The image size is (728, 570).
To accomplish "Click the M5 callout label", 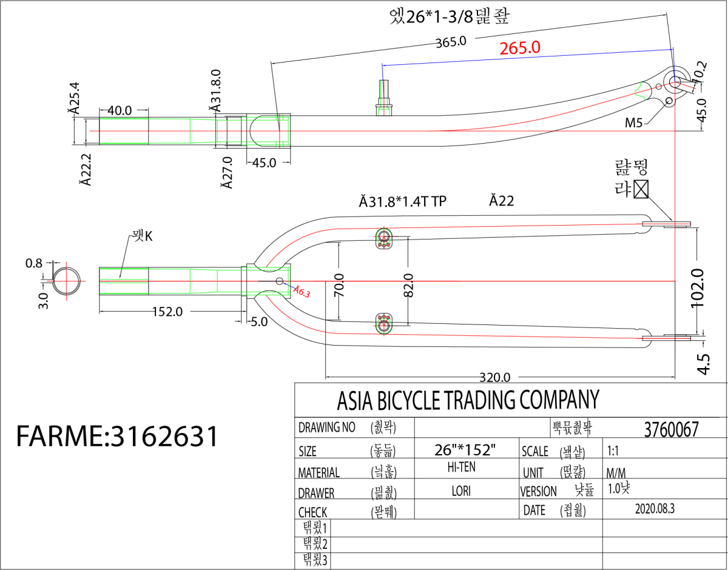I will [x=634, y=123].
